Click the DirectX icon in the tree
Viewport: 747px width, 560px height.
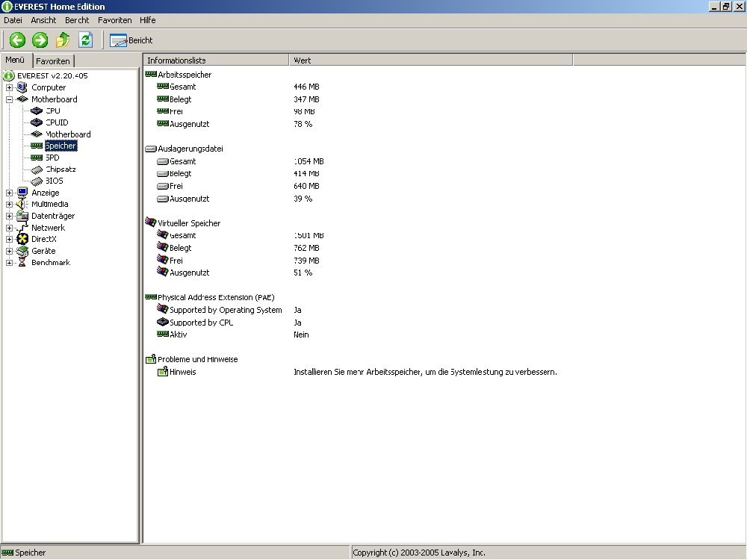point(22,240)
